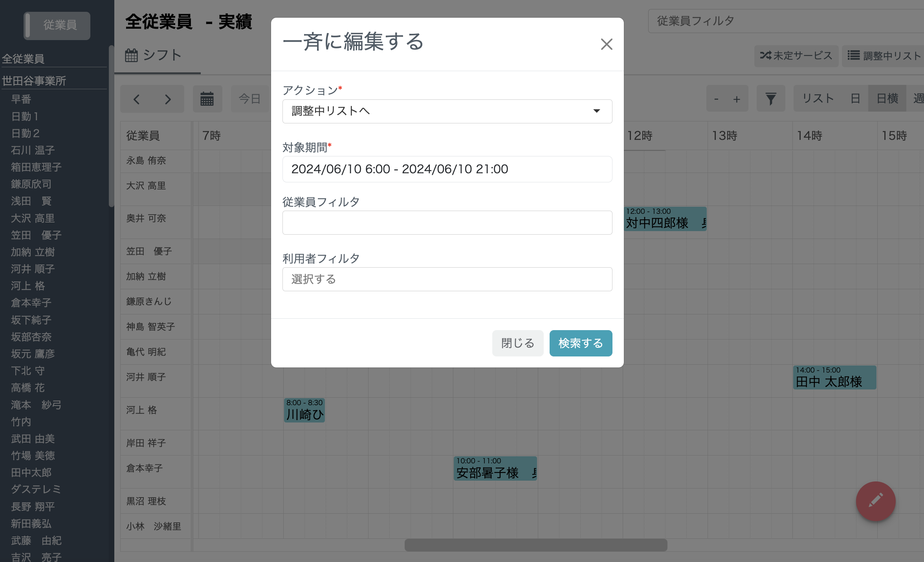Click the red pencil edit floating icon

tap(875, 501)
